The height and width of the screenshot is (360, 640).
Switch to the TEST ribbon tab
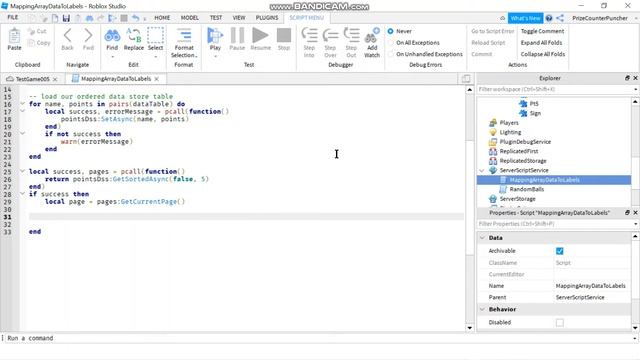pos(216,18)
